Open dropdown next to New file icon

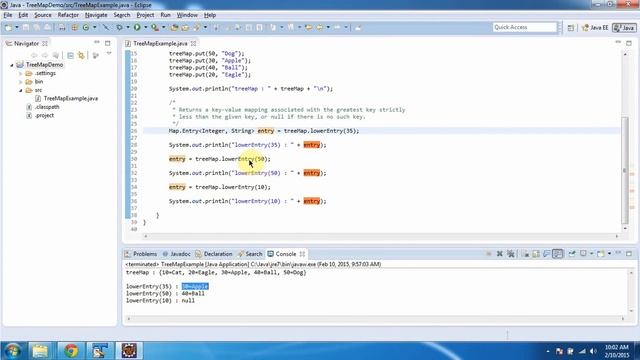[x=17, y=27]
